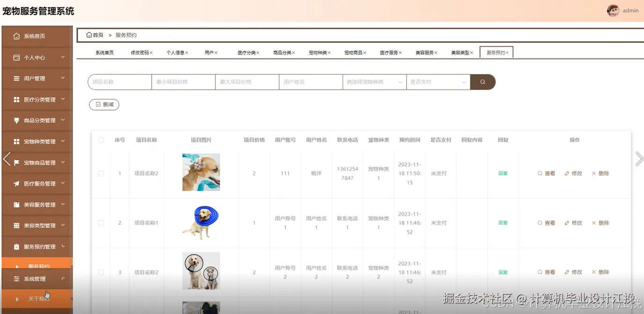Click the brown magnifier search button
The height and width of the screenshot is (314, 644).
(483, 82)
